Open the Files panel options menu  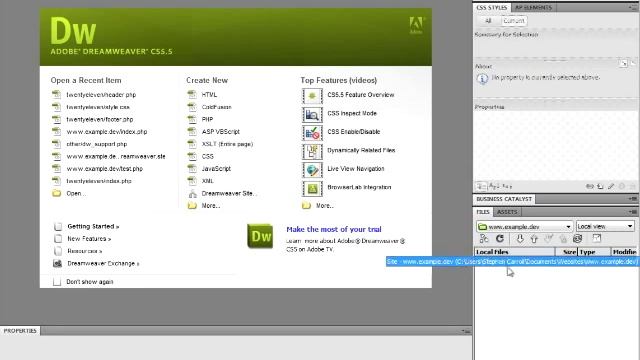tap(633, 211)
